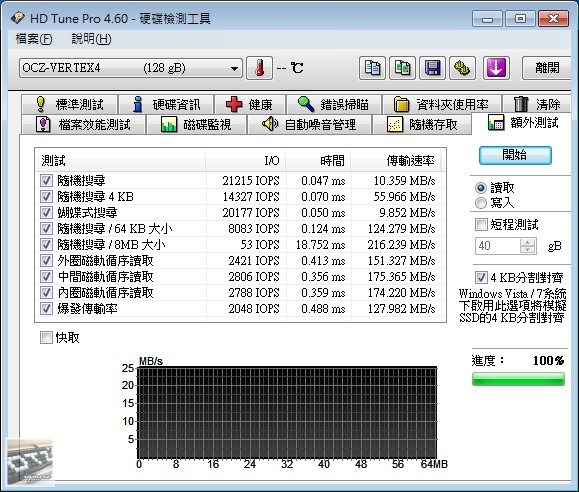Select the 額外測試 tab
Screen dimensions: 579x492
pos(523,123)
